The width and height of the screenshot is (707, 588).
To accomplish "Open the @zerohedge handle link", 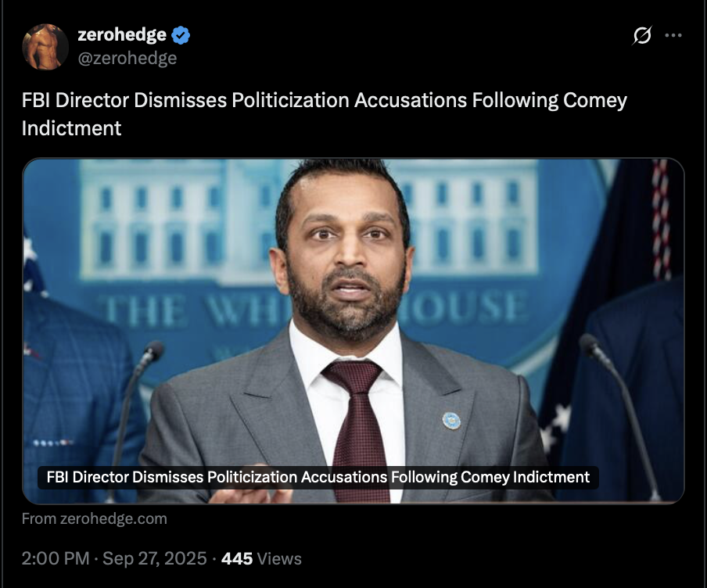I will pos(127,58).
